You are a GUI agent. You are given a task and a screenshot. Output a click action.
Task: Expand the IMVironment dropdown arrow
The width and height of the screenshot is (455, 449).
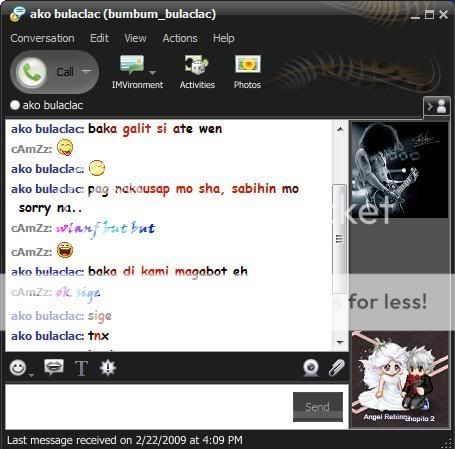152,72
